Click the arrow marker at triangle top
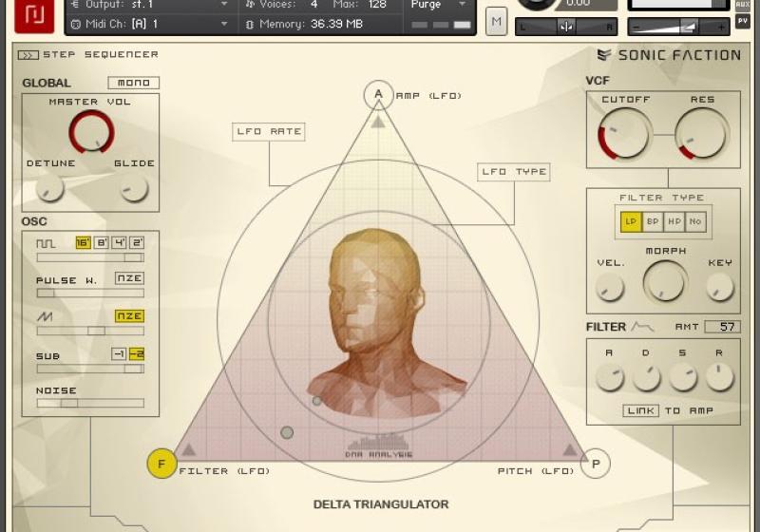760x532 pixels. pyautogui.click(x=377, y=122)
